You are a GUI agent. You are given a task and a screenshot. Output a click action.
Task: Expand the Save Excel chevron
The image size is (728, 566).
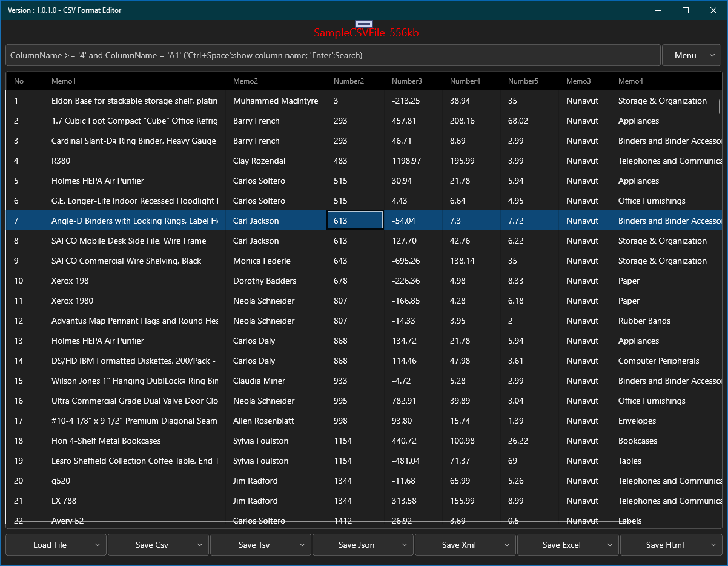pos(609,545)
